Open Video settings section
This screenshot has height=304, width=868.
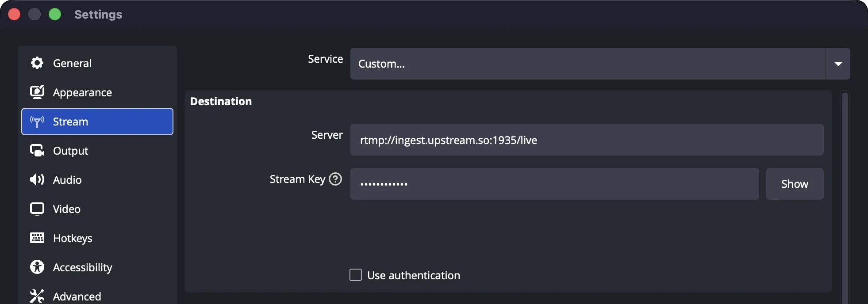(x=97, y=209)
